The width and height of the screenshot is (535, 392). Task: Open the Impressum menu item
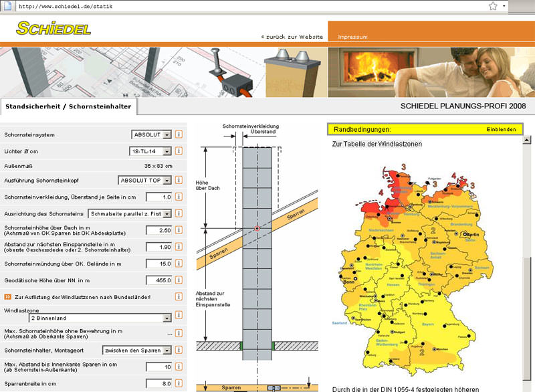tap(353, 37)
